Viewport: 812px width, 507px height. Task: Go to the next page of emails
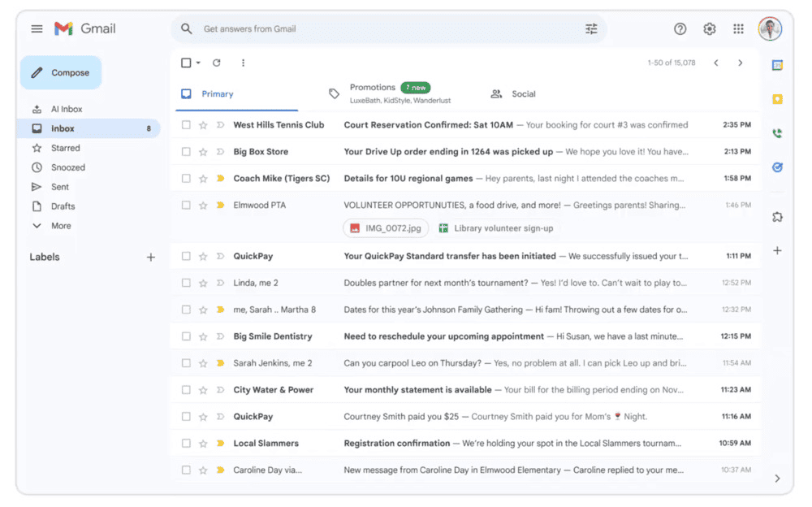click(740, 63)
